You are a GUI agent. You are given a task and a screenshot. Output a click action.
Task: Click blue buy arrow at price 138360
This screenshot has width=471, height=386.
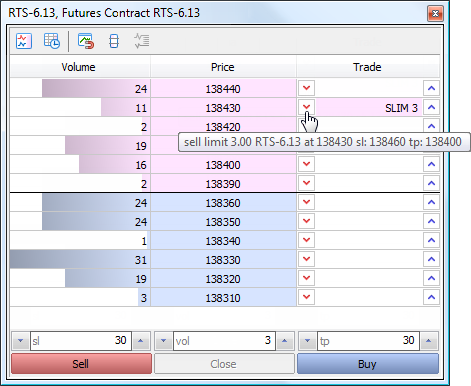[431, 202]
